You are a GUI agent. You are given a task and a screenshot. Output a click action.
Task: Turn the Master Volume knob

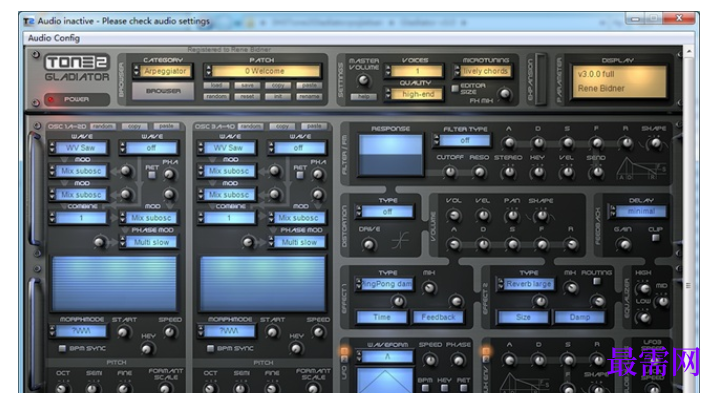tap(363, 81)
